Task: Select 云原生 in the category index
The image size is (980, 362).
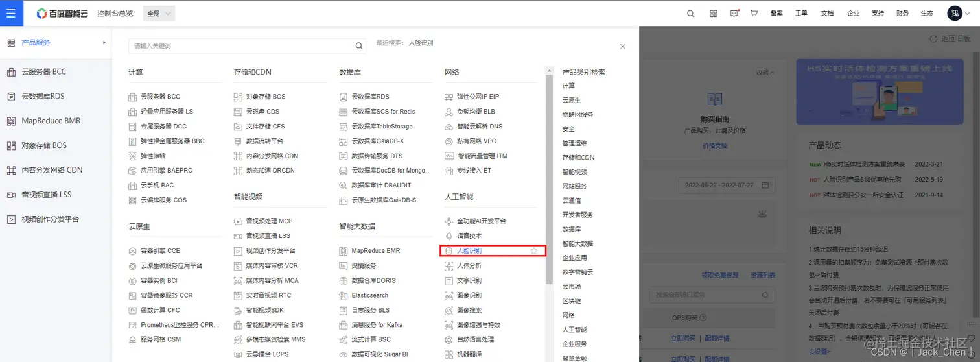Action: tap(572, 101)
